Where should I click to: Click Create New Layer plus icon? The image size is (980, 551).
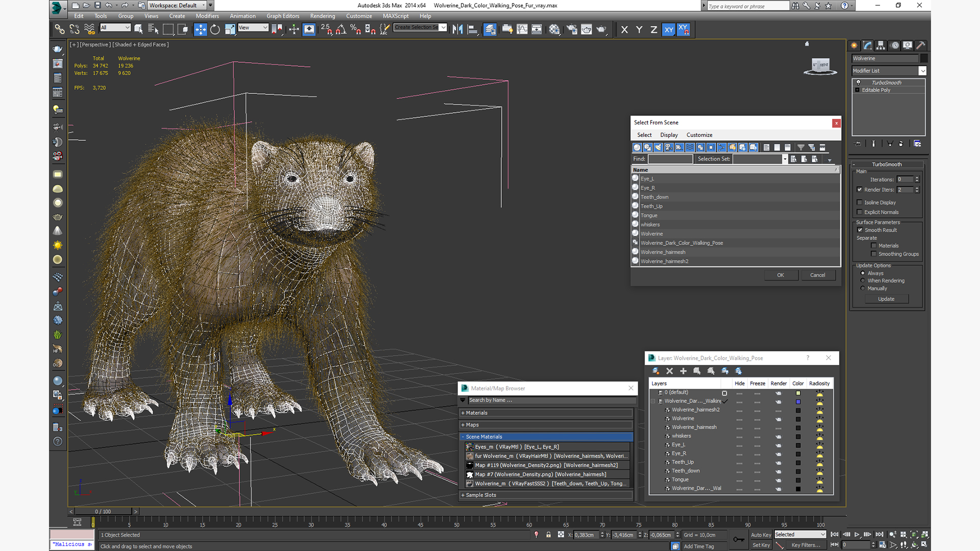(683, 371)
